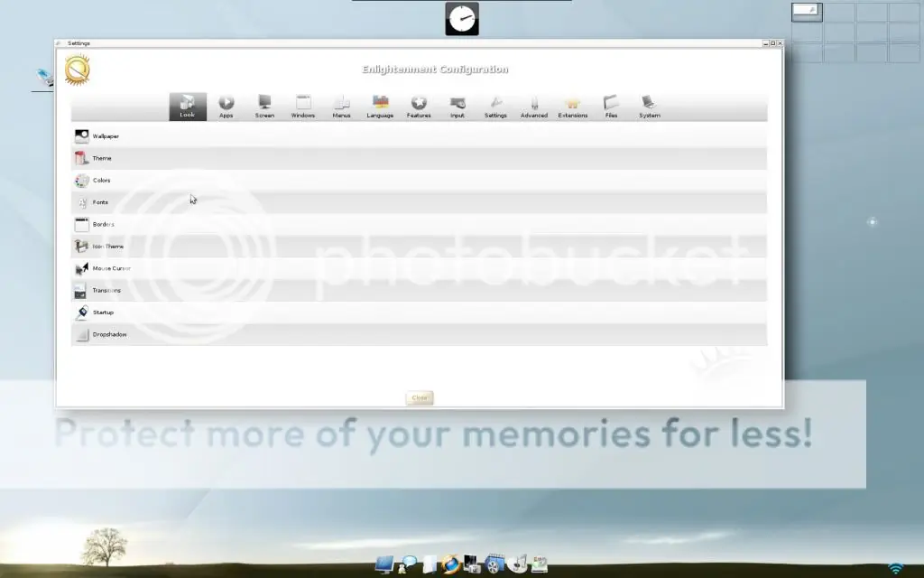Open the Transitions settings entry
Viewport: 924px width, 578px height.
(x=419, y=290)
